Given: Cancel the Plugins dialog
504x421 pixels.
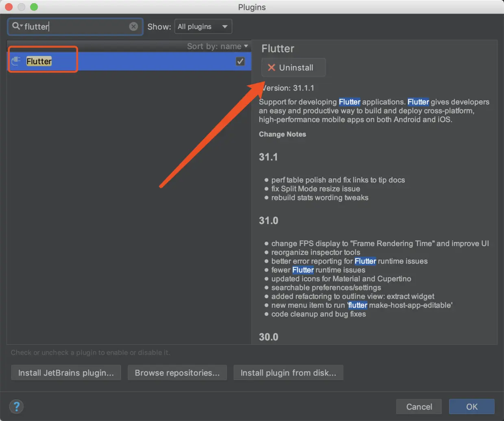Looking at the screenshot, I should pyautogui.click(x=419, y=406).
